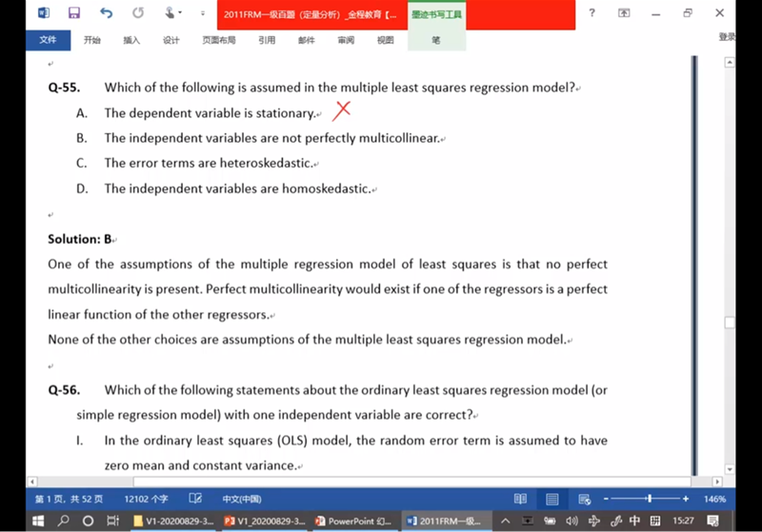Click the volume speaker tray icon
The image size is (762, 532).
point(571,521)
